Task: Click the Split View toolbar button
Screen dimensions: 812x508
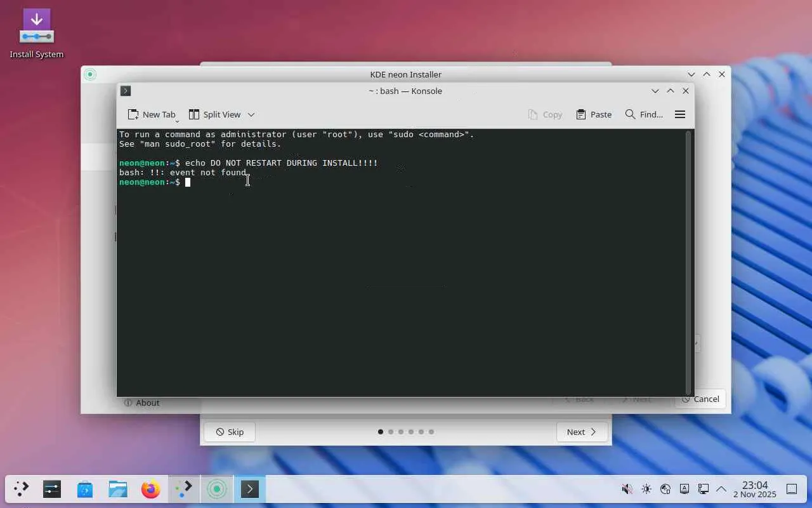Action: [214, 114]
